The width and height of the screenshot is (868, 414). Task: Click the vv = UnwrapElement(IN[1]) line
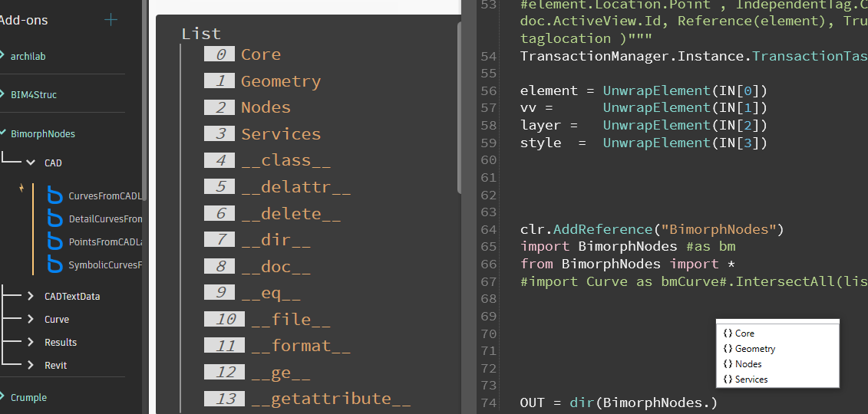click(x=644, y=107)
